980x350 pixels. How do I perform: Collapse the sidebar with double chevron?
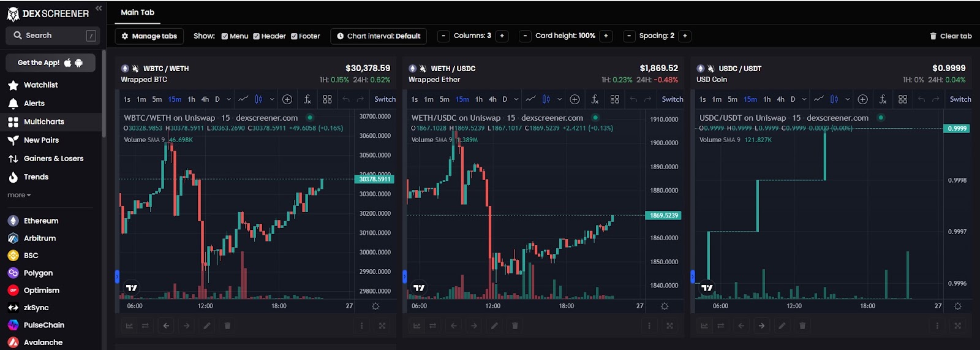pos(99,9)
